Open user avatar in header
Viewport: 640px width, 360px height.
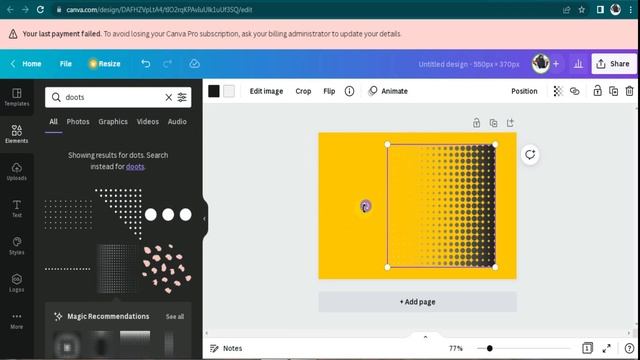pos(540,64)
